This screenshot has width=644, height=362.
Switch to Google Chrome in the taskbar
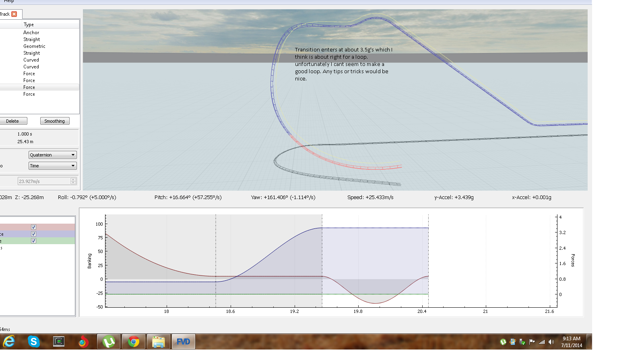[134, 341]
